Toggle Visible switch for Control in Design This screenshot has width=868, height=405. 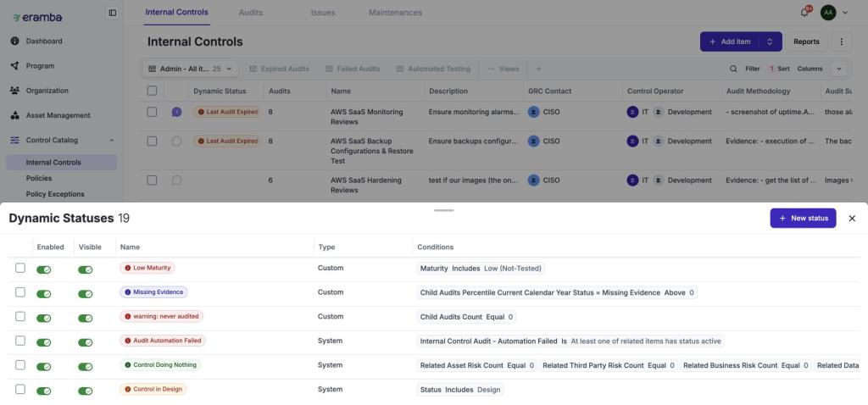[x=86, y=391]
